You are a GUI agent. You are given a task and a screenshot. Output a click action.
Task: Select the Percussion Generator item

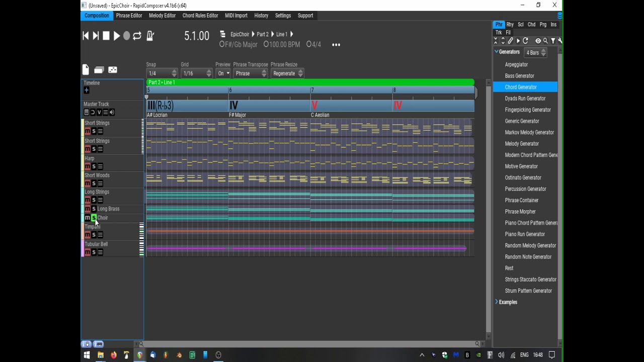click(525, 189)
